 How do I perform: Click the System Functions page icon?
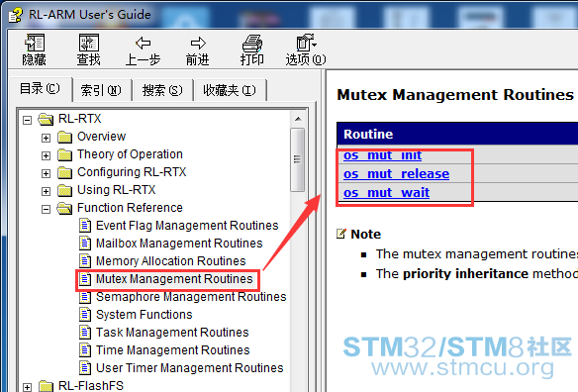click(85, 314)
